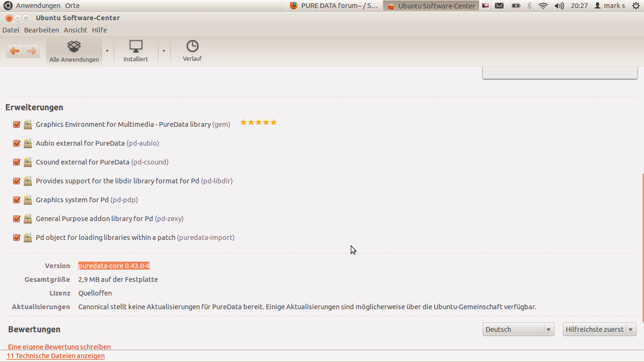This screenshot has height=362, width=644.
Task: Open the Hilfreichste zuerst sort dropdown
Action: (600, 329)
